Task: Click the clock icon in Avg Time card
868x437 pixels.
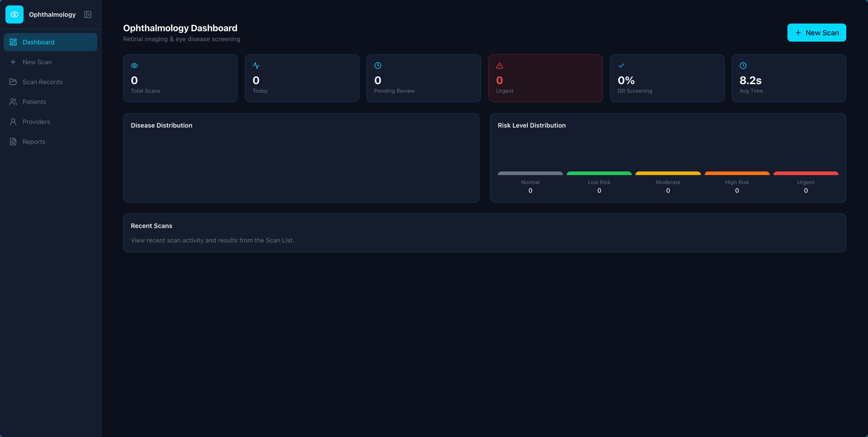Action: tap(743, 66)
